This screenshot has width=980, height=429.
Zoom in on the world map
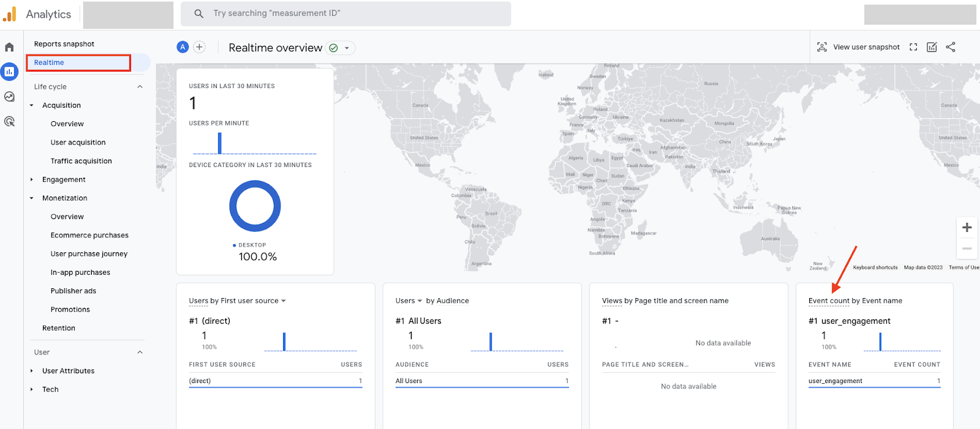tap(967, 228)
